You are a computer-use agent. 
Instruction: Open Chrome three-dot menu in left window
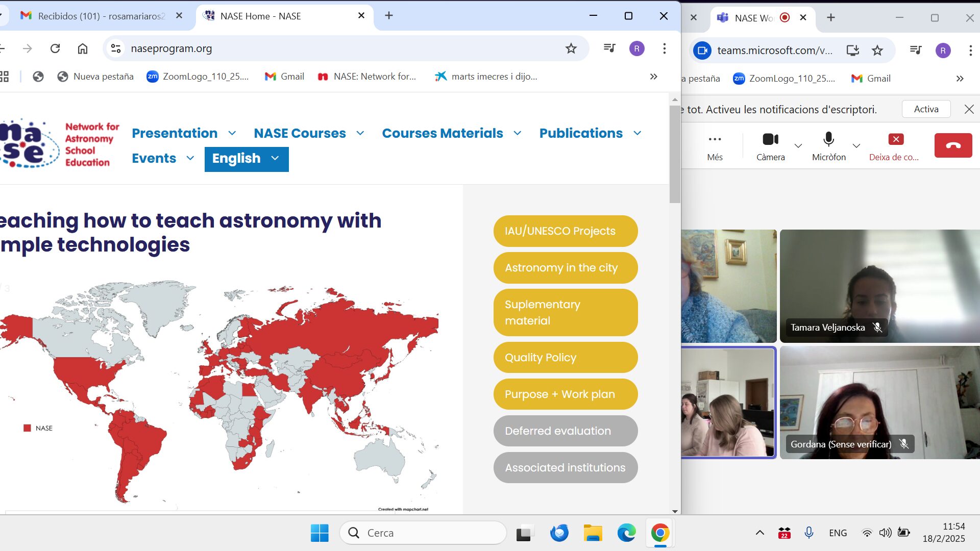664,48
